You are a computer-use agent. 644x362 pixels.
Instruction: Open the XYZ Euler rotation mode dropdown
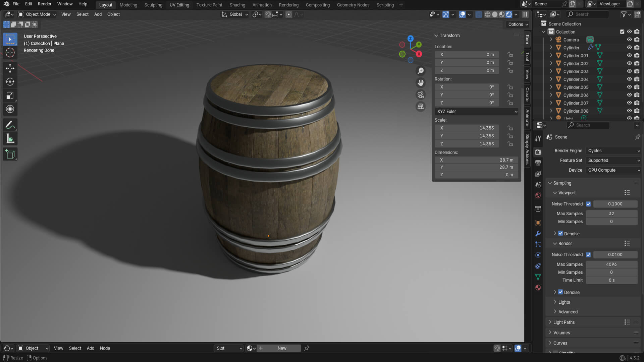[x=477, y=112]
